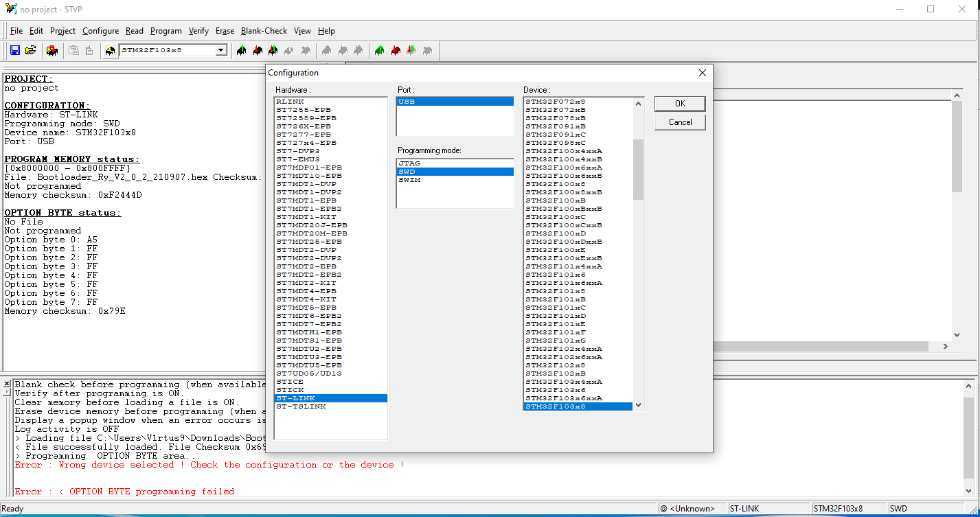Open the Program menu

pos(166,31)
